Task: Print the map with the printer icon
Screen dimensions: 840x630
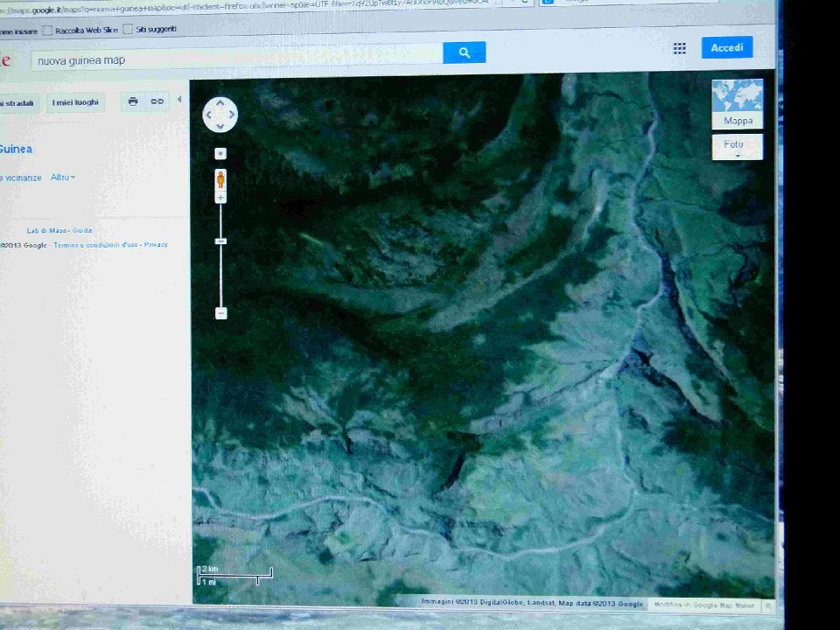Action: pyautogui.click(x=133, y=101)
